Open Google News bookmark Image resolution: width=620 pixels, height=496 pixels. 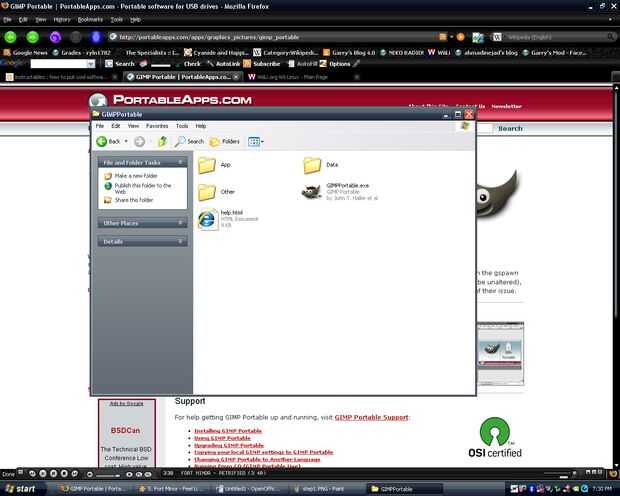click(25, 53)
